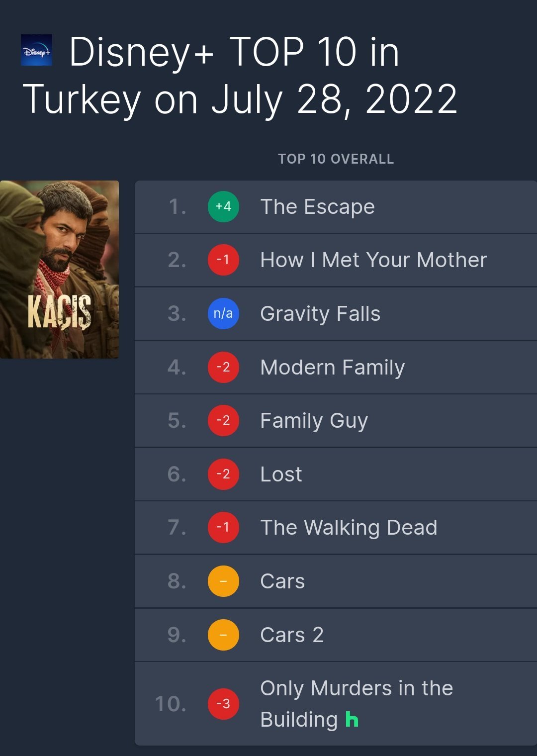The width and height of the screenshot is (537, 756).
Task: Click the red -2 badge beside Family Guy
Action: (223, 421)
